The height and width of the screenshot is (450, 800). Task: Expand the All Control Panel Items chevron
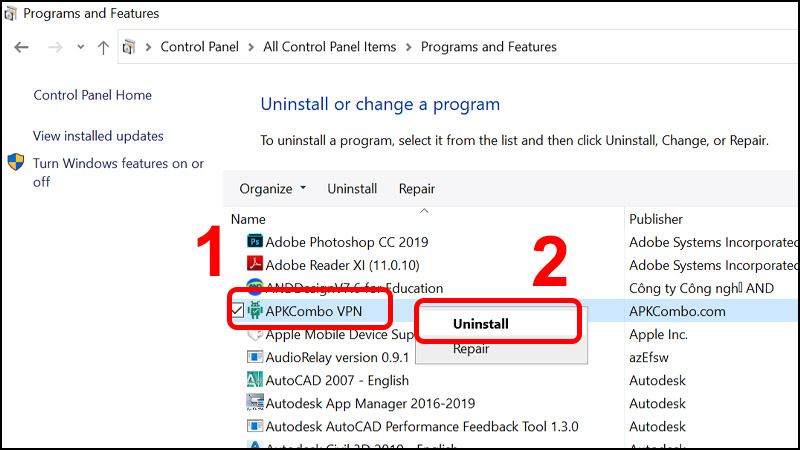[408, 47]
